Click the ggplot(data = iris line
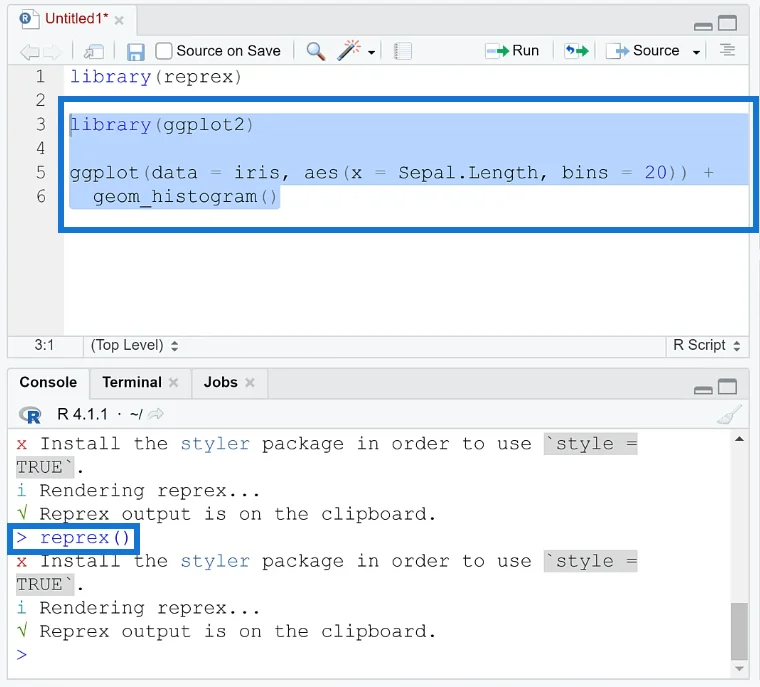This screenshot has width=760, height=687. click(391, 173)
